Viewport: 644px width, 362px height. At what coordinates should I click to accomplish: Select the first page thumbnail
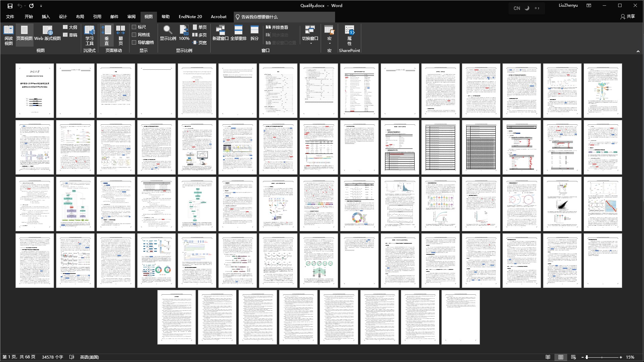point(35,90)
